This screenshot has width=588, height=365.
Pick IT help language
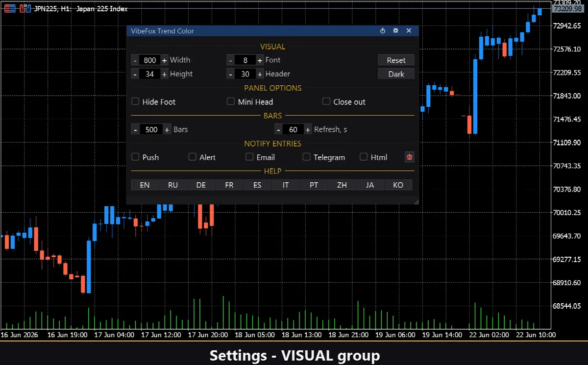286,185
